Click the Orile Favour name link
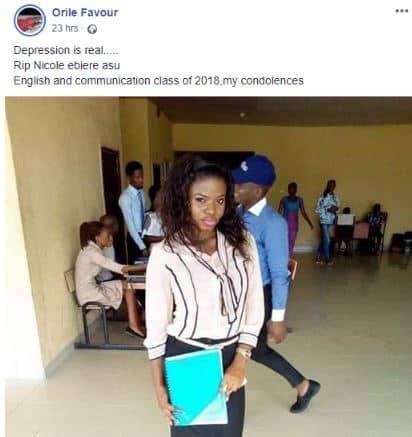 85,12
